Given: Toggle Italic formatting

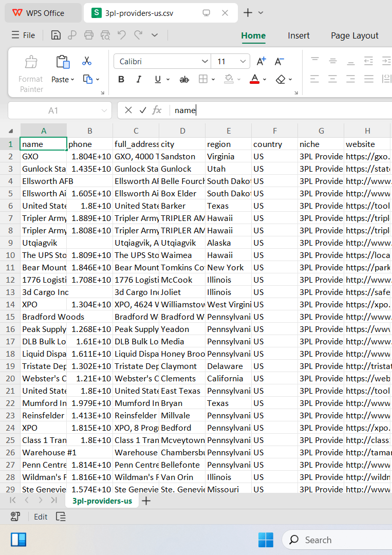Looking at the screenshot, I should point(139,79).
